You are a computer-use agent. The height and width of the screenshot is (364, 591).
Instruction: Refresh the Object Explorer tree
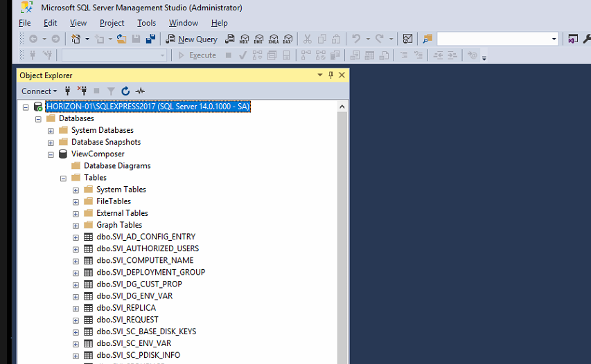[x=125, y=91]
